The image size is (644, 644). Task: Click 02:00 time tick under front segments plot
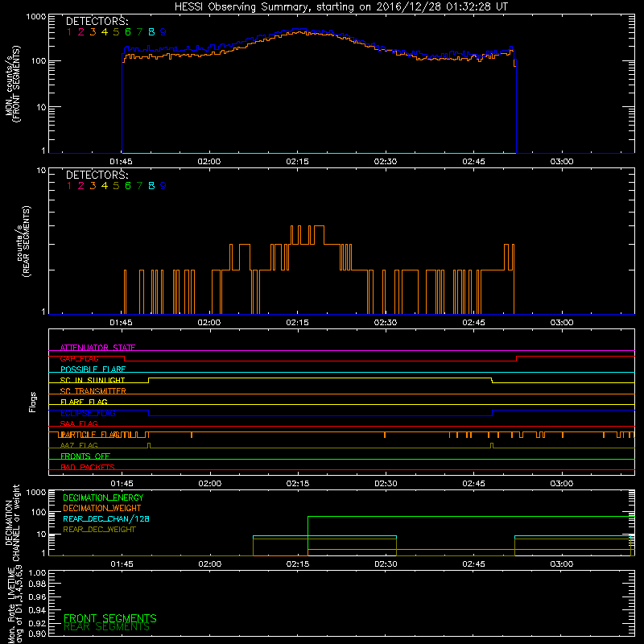pyautogui.click(x=209, y=162)
